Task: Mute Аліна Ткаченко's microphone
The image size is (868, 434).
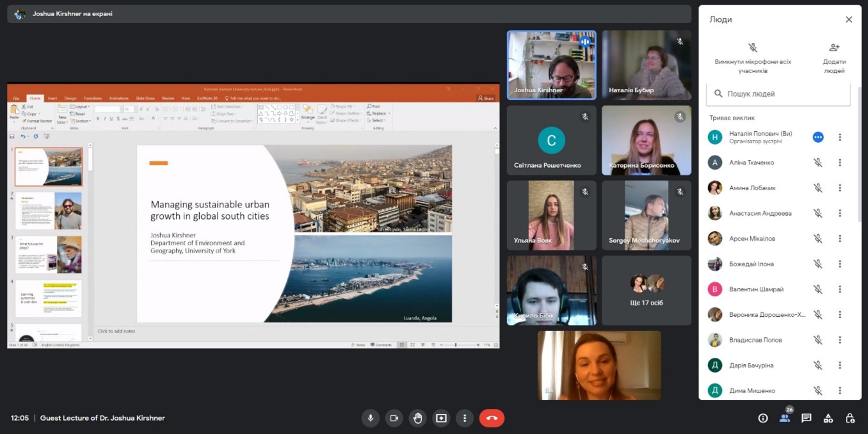Action: coord(818,163)
